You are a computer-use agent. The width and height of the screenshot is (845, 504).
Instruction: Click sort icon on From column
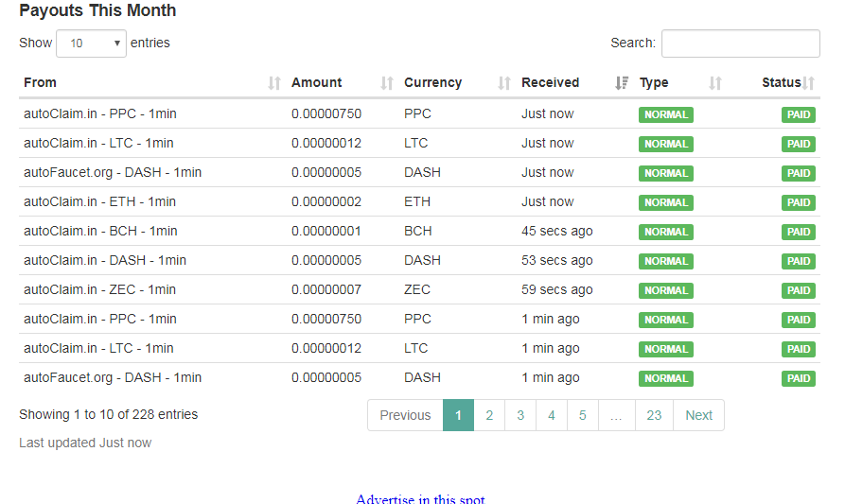pos(274,83)
